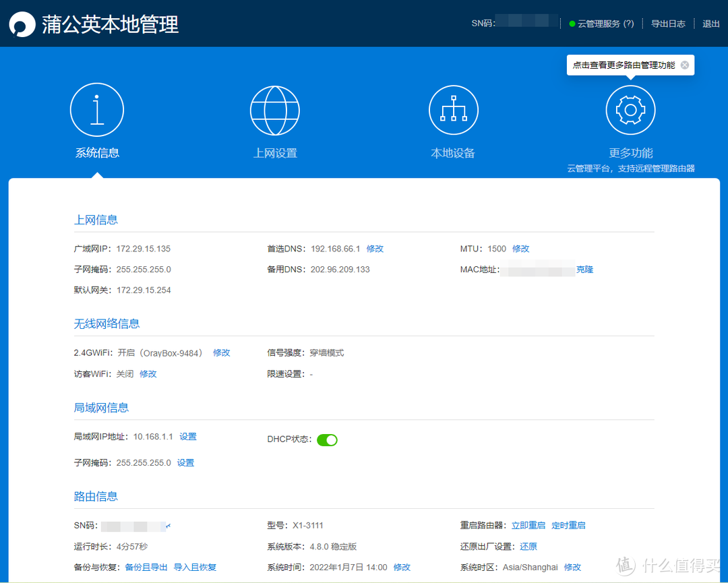The image size is (728, 583).
Task: Dismiss the router management tooltip via its X
Action: (x=684, y=65)
